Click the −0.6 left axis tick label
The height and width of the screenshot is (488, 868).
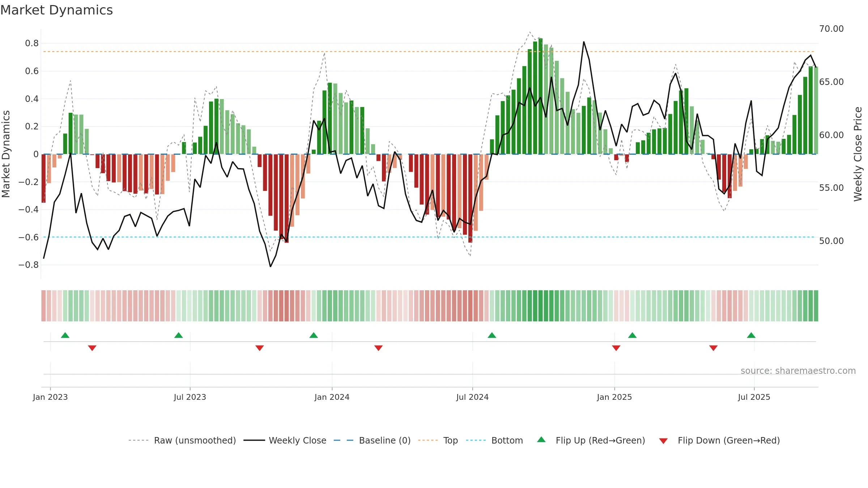pos(29,237)
